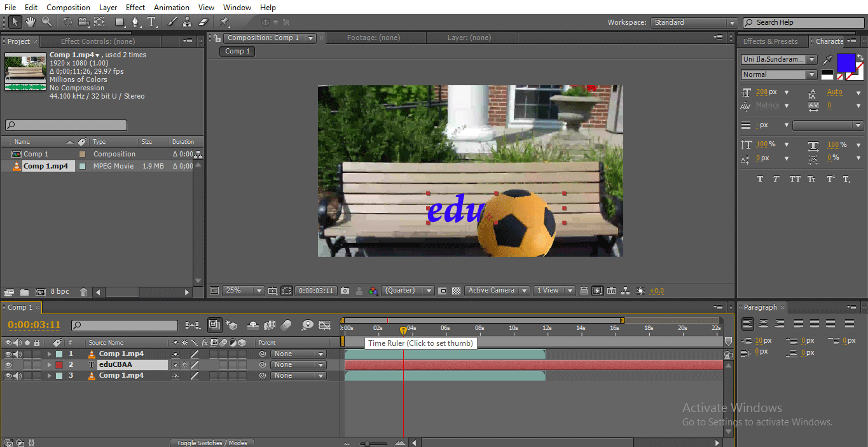The width and height of the screenshot is (868, 447).
Task: Toggle the transparency grid icon
Action: click(x=456, y=291)
